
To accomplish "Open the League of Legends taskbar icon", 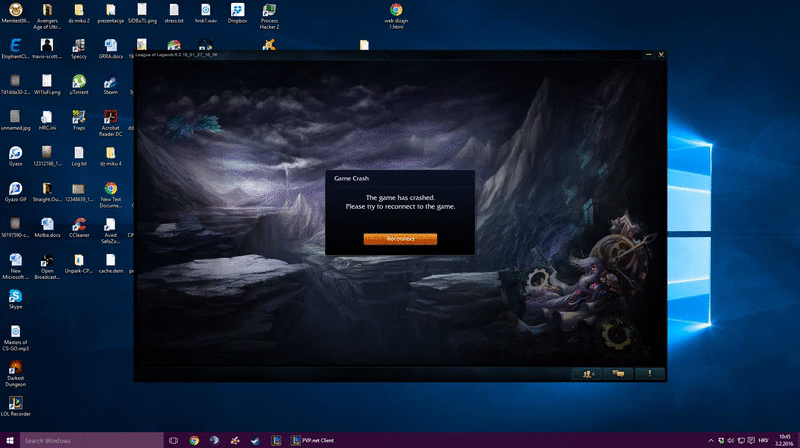I will (276, 440).
